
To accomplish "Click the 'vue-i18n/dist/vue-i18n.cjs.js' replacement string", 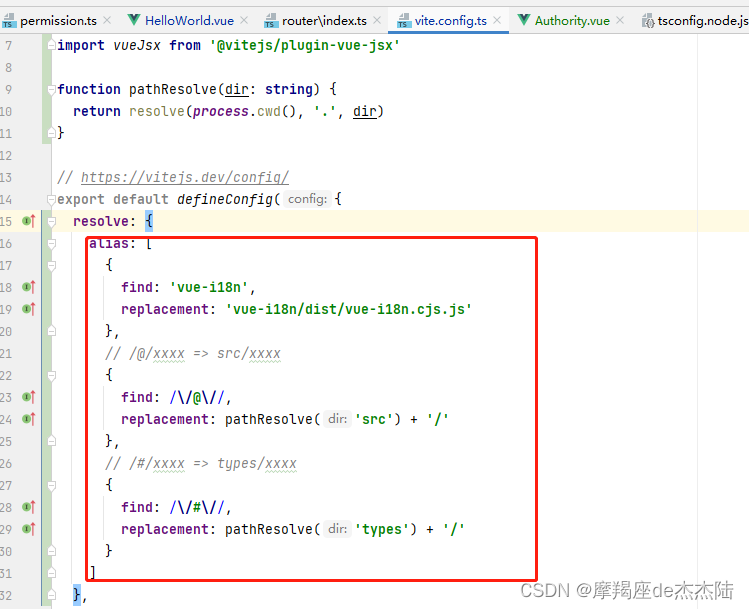I will point(349,309).
